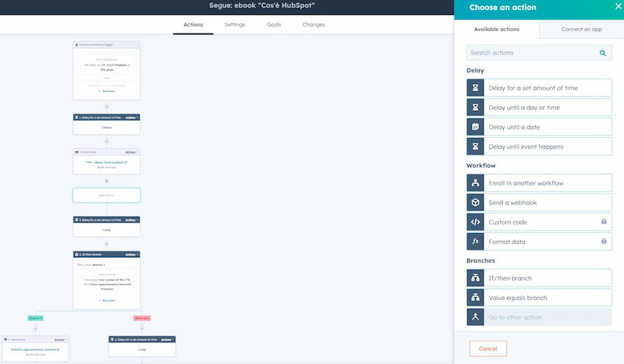Click the workflow title Segue: ebook "Cos'è HubSpot"

262,5
